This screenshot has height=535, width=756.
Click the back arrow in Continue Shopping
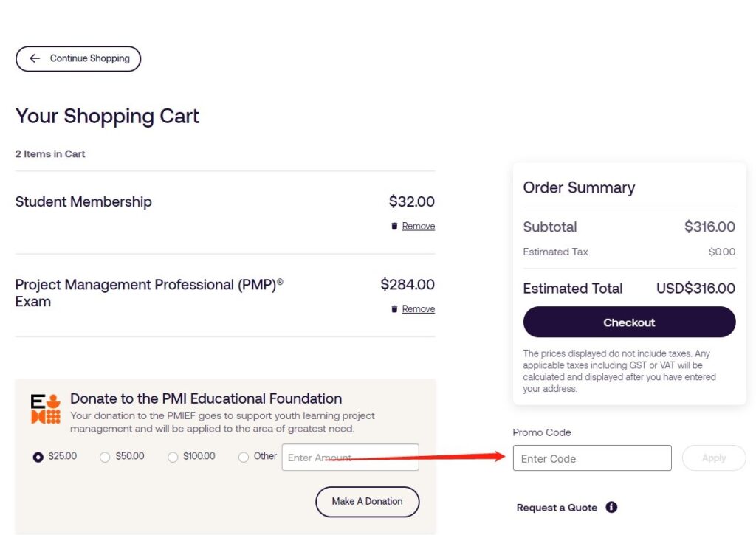(35, 58)
